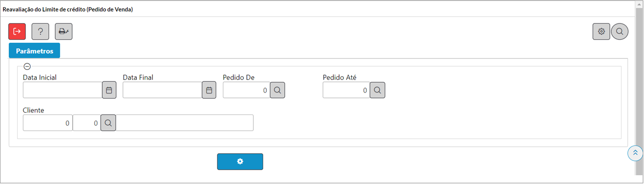Click the vertical scrollbar on the right edge
This screenshot has height=184, width=644.
(x=639, y=92)
